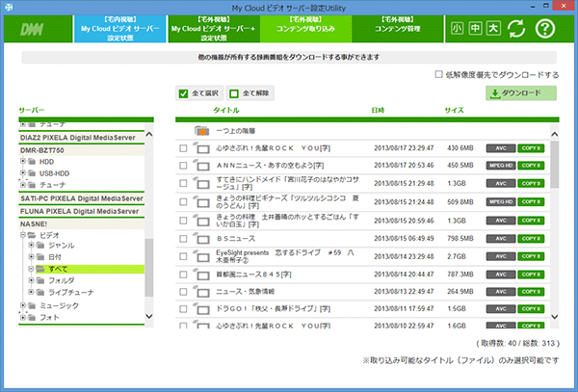Enable 低解像度優先でダウンロードする checkbox
578x392 pixels.
[438, 74]
